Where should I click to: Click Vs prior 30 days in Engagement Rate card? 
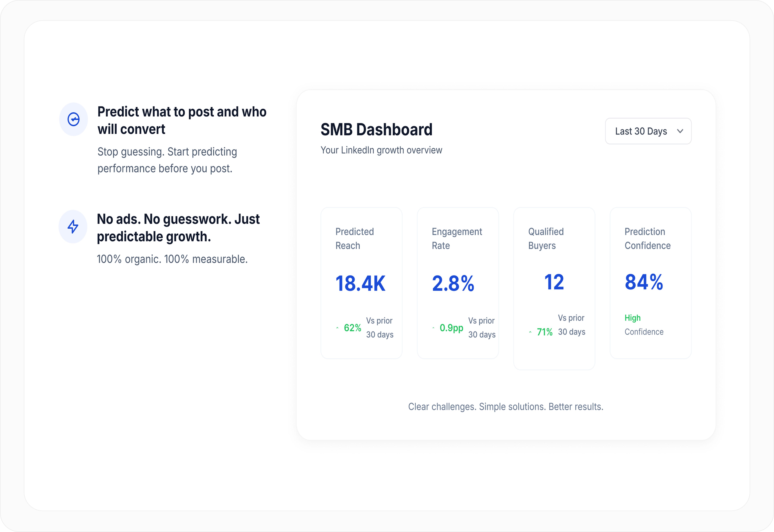(x=482, y=328)
